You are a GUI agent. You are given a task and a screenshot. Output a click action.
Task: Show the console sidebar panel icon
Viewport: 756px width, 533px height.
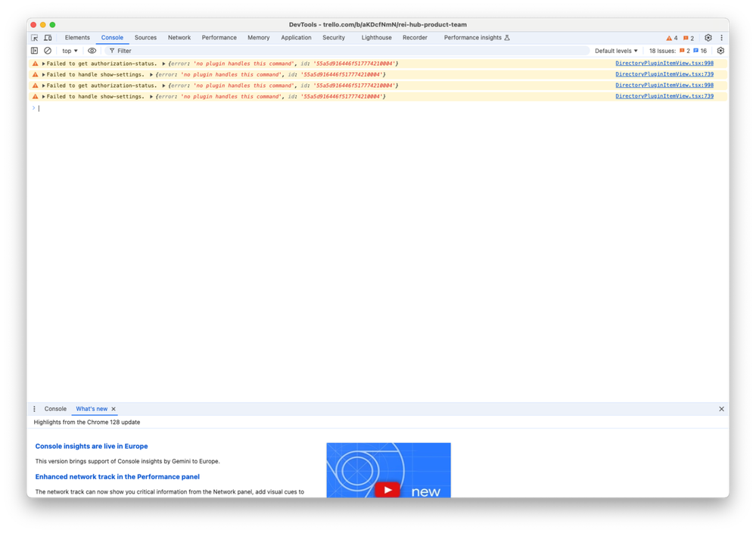coord(34,51)
